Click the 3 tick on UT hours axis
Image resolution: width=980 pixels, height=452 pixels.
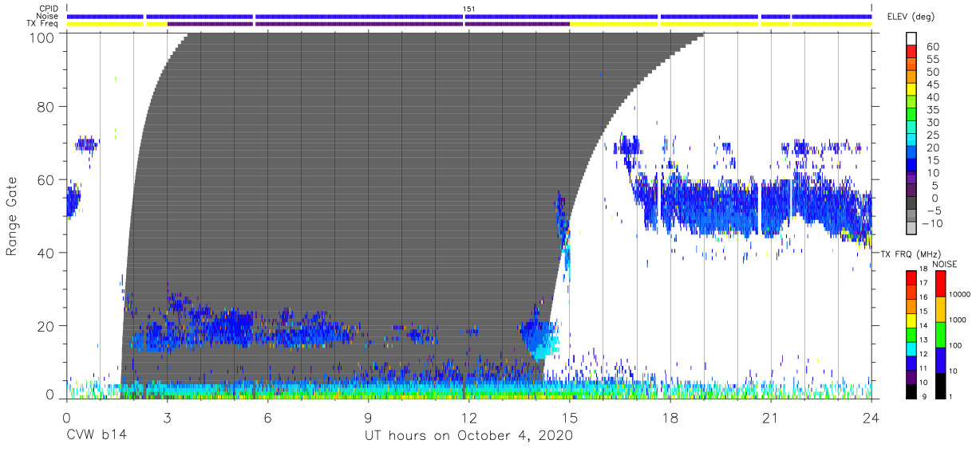point(167,418)
